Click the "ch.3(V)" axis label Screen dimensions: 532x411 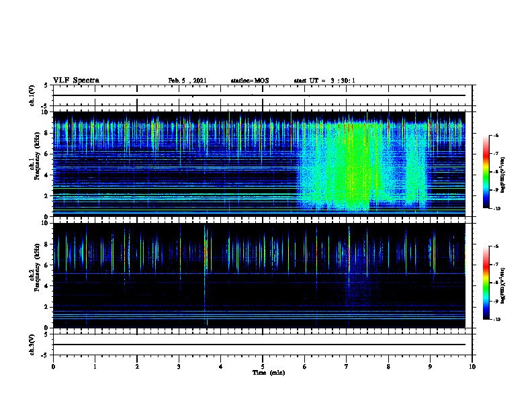[x=32, y=345]
